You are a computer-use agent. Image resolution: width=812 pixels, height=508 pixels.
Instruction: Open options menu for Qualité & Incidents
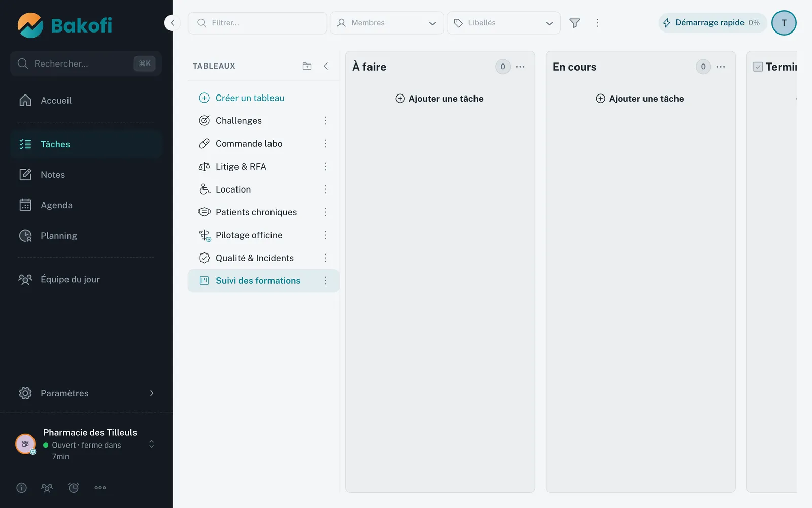[325, 258]
